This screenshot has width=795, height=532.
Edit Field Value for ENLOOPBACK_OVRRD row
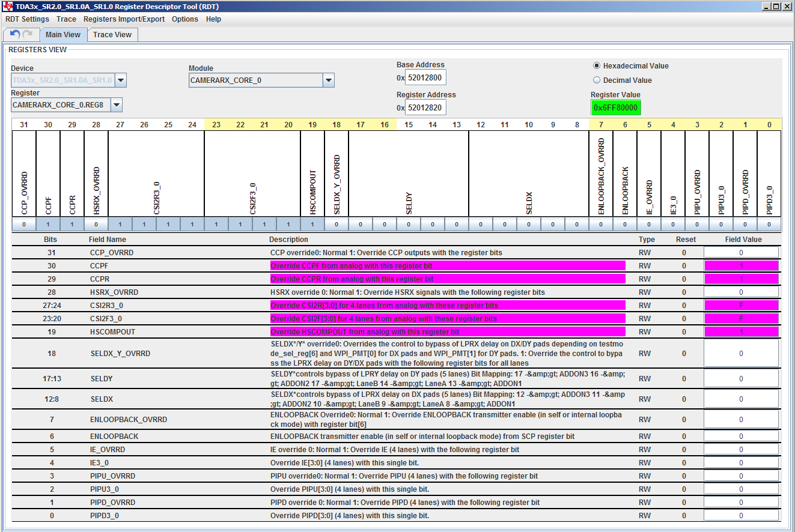[742, 420]
